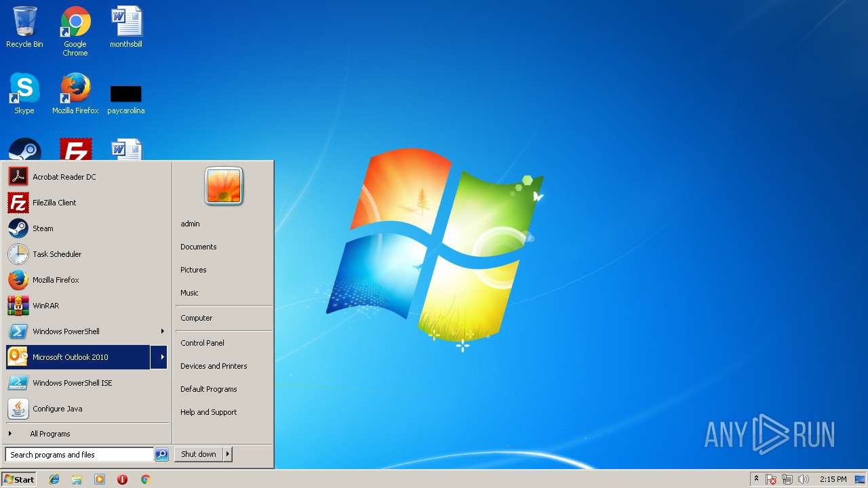
Task: Open Windows Explorer from the taskbar
Action: click(x=77, y=479)
